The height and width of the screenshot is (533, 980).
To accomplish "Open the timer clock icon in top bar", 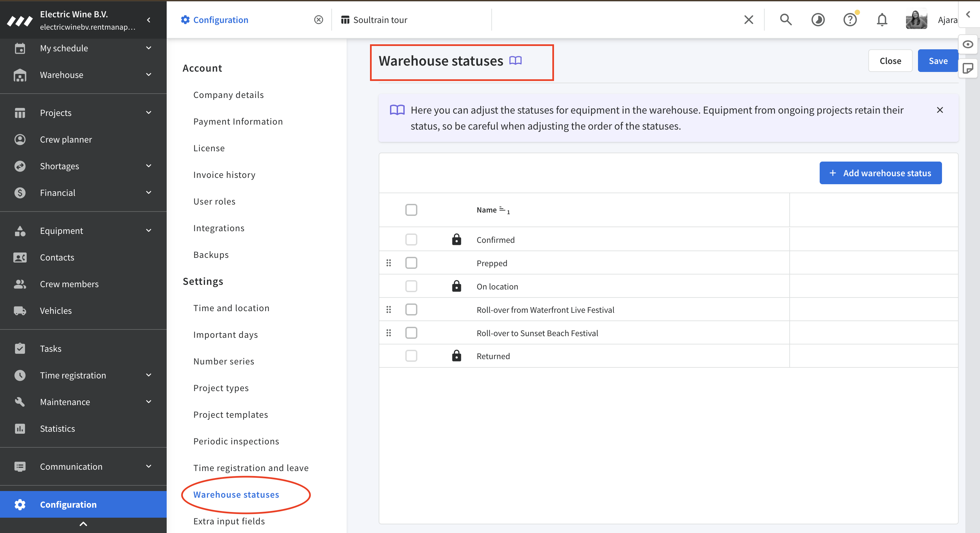I will pos(818,20).
